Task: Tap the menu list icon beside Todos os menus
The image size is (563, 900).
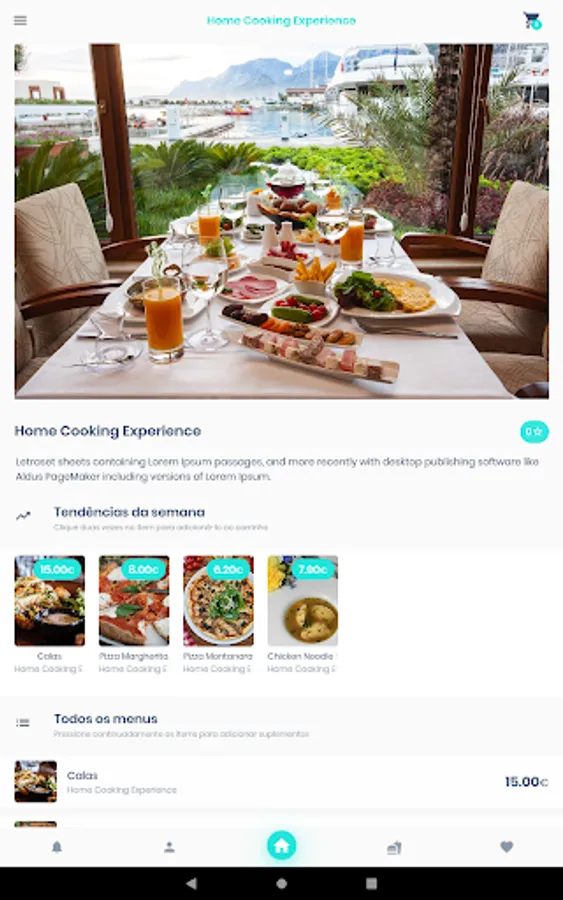Action: click(x=22, y=723)
